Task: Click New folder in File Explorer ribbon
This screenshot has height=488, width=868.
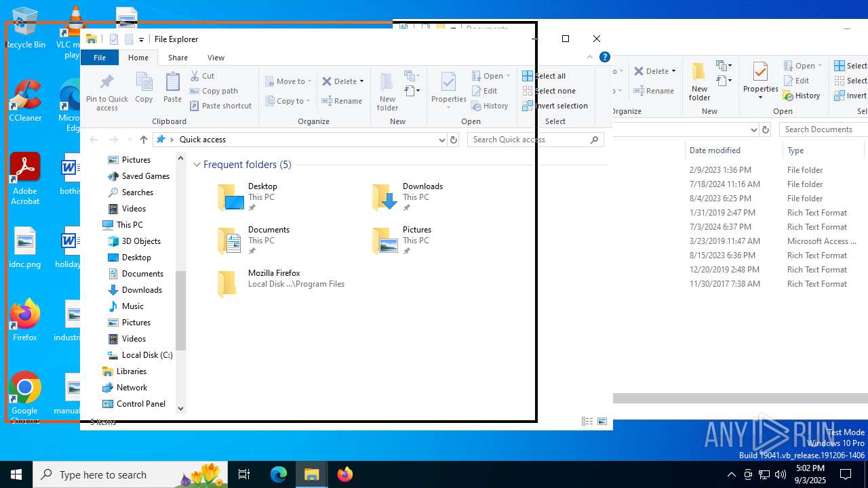Action: click(x=387, y=91)
